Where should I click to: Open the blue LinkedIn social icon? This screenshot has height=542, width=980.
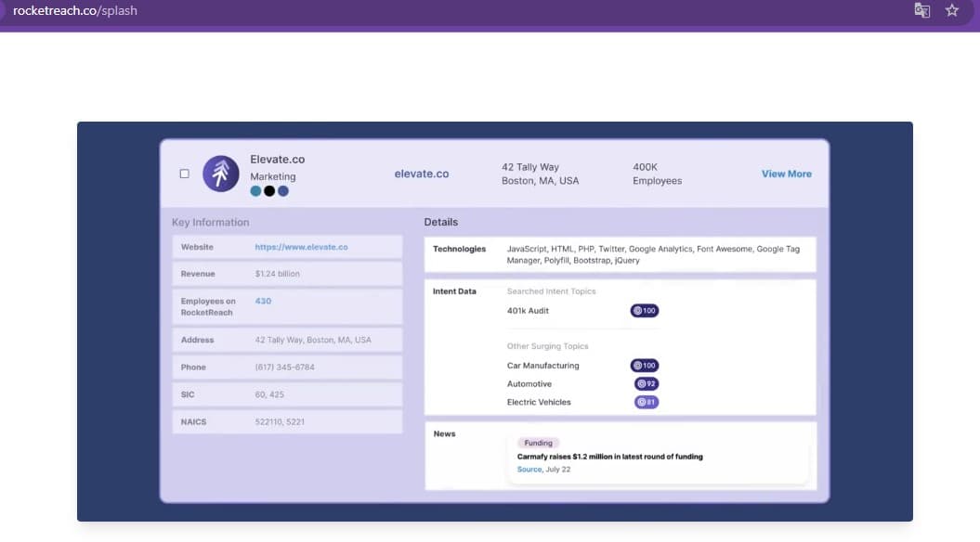pyautogui.click(x=282, y=190)
